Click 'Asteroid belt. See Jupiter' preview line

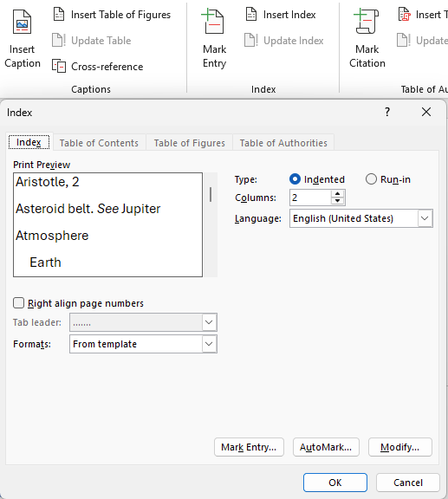click(88, 209)
